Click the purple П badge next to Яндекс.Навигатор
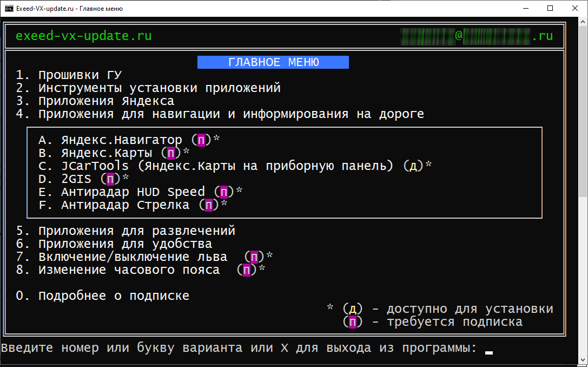 [x=201, y=140]
